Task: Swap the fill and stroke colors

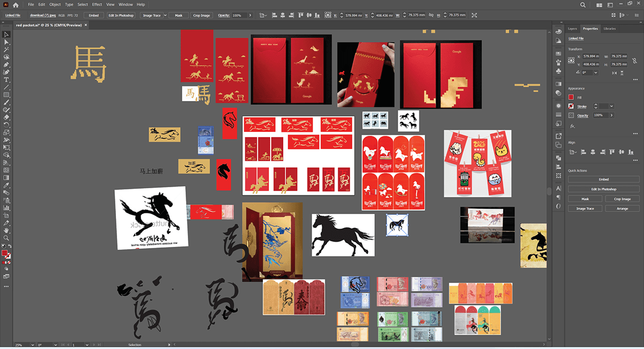Action: pos(10,246)
